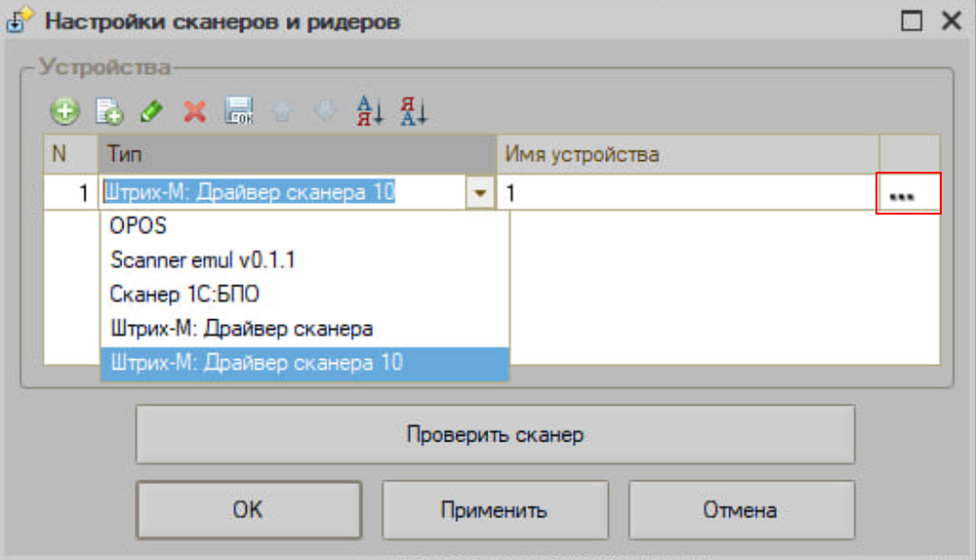Click the floppy disk Finish editing icon
976x560 pixels.
pos(239,111)
